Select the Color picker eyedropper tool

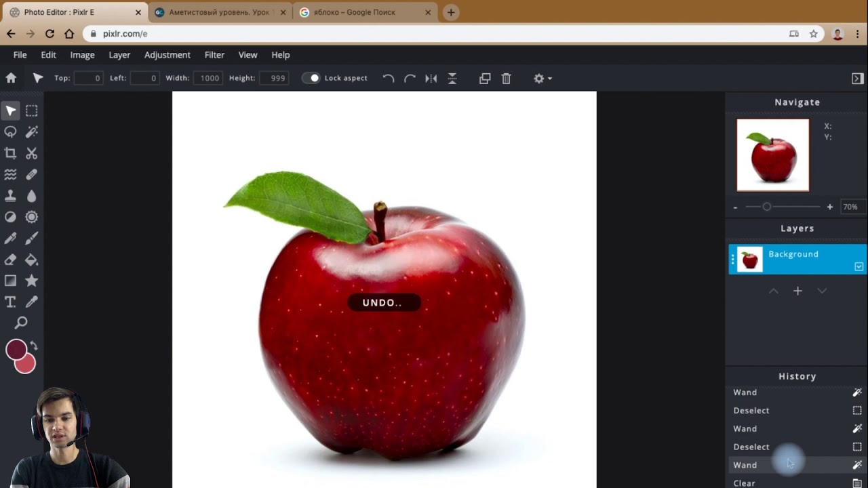pyautogui.click(x=32, y=302)
